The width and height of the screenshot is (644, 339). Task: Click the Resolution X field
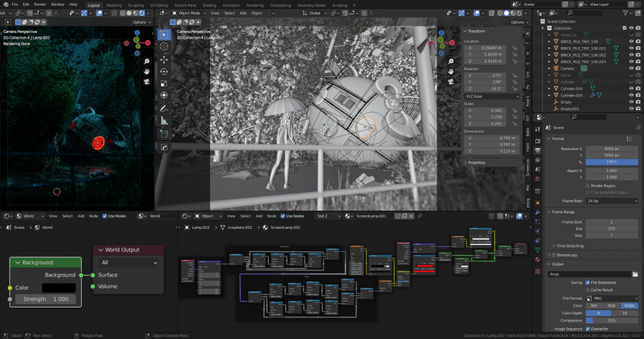coord(612,148)
